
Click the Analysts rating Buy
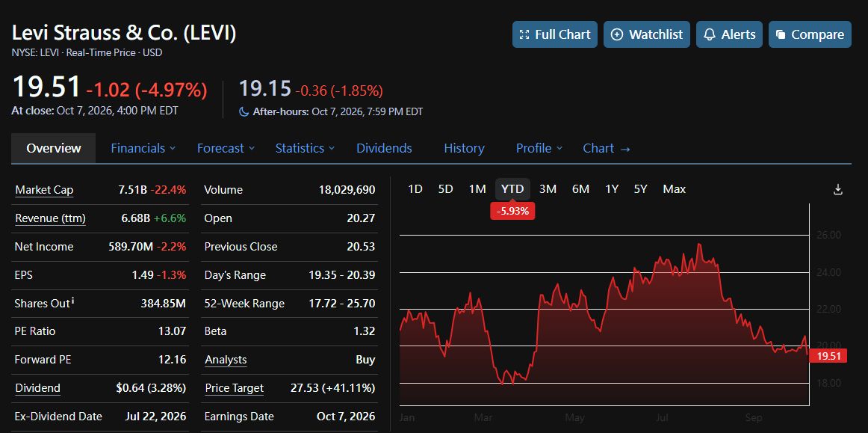click(365, 359)
